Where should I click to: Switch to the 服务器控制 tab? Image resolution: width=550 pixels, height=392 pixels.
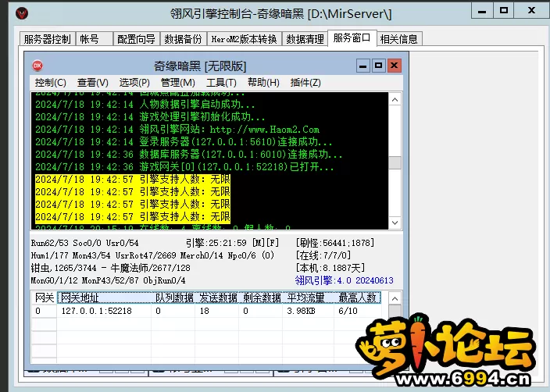tap(48, 39)
